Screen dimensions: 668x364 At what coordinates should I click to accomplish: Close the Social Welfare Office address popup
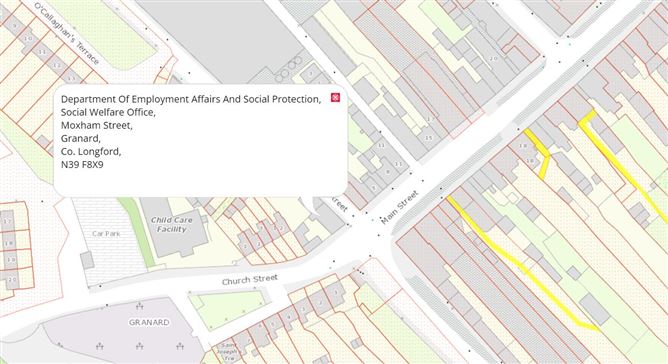pyautogui.click(x=335, y=98)
